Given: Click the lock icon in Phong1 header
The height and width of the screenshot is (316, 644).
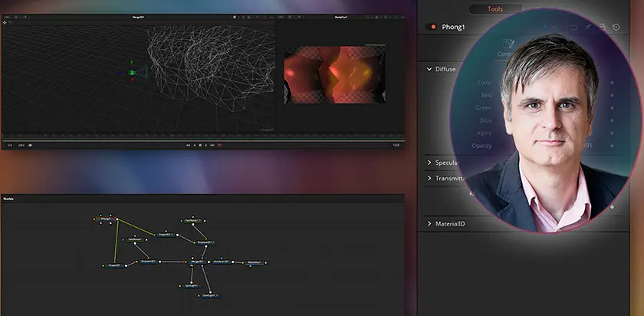Looking at the screenshot, I should point(603,27).
